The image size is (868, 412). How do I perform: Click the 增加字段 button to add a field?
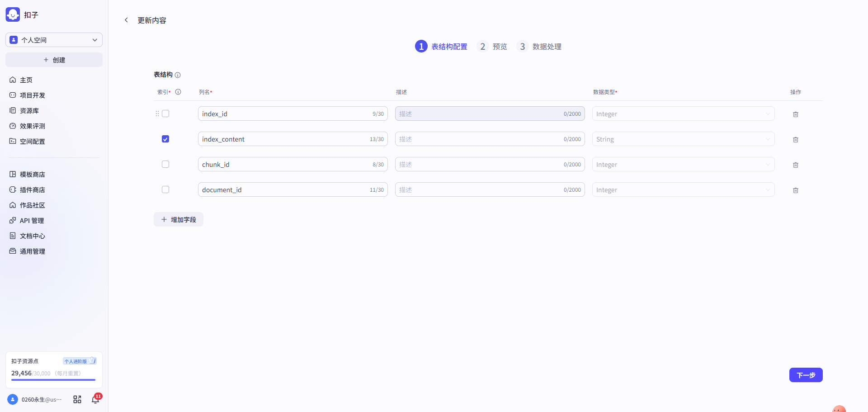point(178,219)
